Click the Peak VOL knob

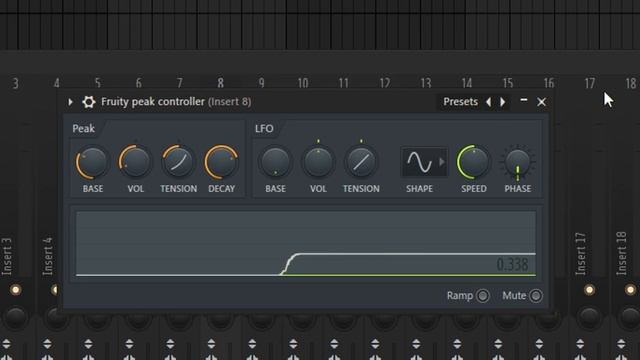[135, 162]
